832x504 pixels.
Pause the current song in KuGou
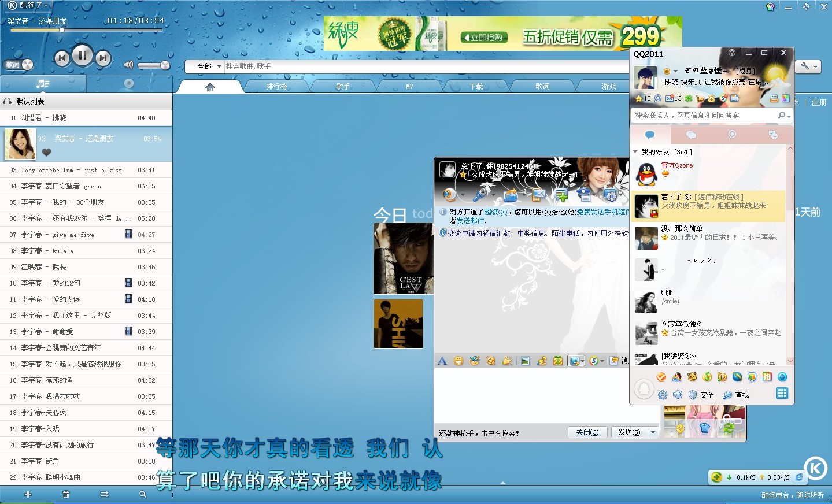coord(82,55)
